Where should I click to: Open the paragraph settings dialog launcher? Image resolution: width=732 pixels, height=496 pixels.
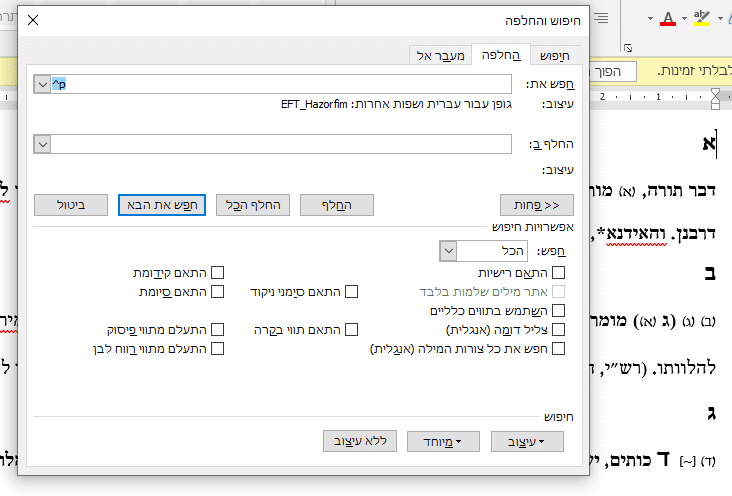(629, 44)
